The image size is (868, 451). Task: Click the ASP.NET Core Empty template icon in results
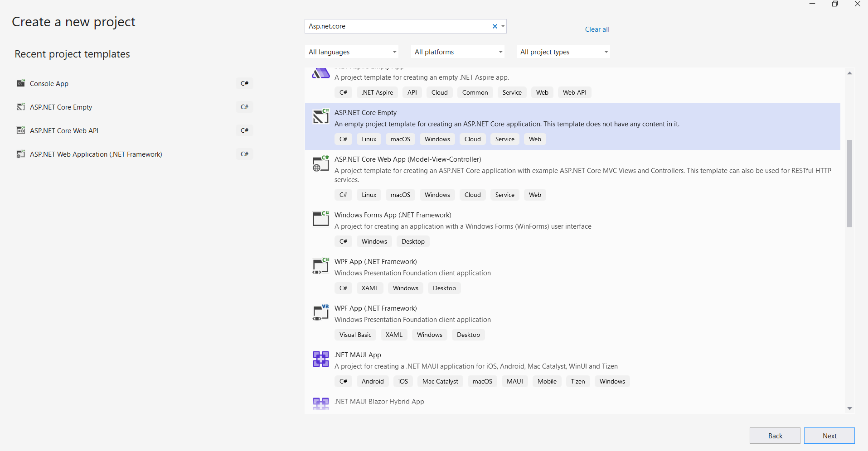click(321, 116)
